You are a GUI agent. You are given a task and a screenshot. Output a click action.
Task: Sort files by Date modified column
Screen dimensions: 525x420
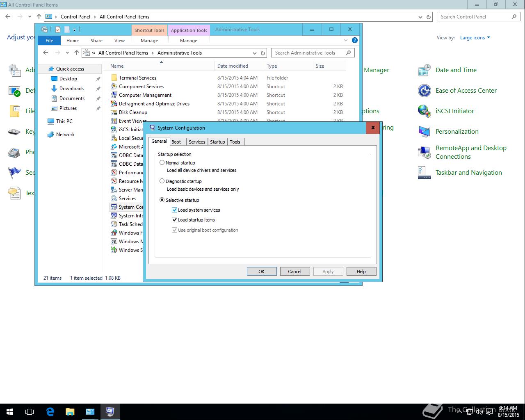(239, 66)
